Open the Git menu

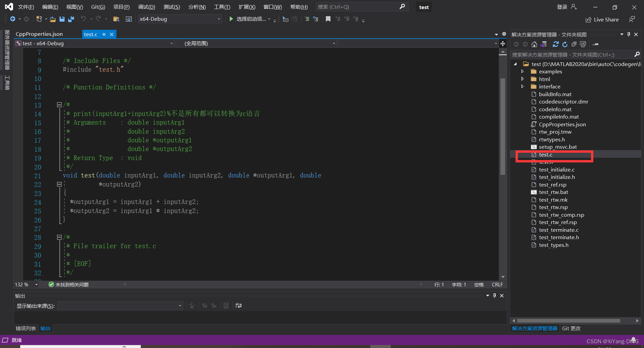tap(98, 7)
